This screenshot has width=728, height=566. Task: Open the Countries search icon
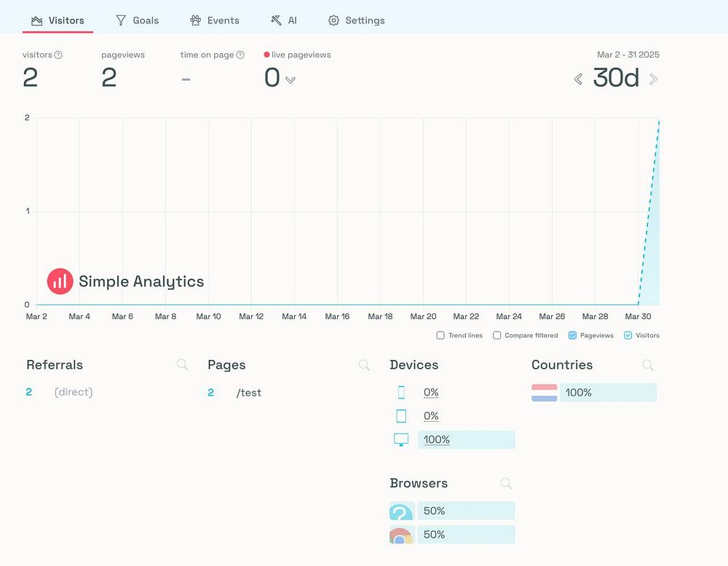648,365
